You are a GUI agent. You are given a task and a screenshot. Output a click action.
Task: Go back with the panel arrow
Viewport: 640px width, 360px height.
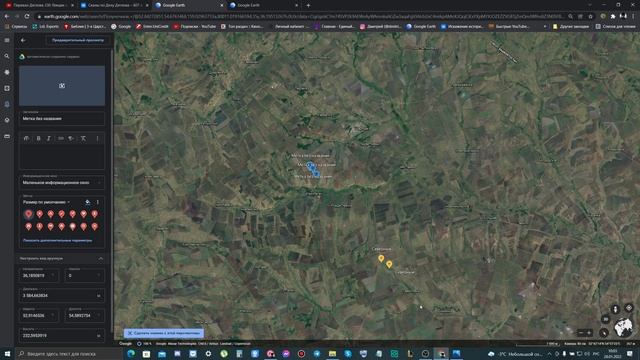click(23, 40)
